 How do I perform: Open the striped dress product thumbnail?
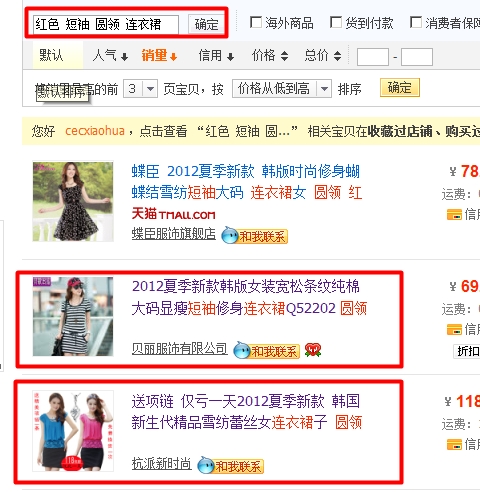[x=73, y=316]
